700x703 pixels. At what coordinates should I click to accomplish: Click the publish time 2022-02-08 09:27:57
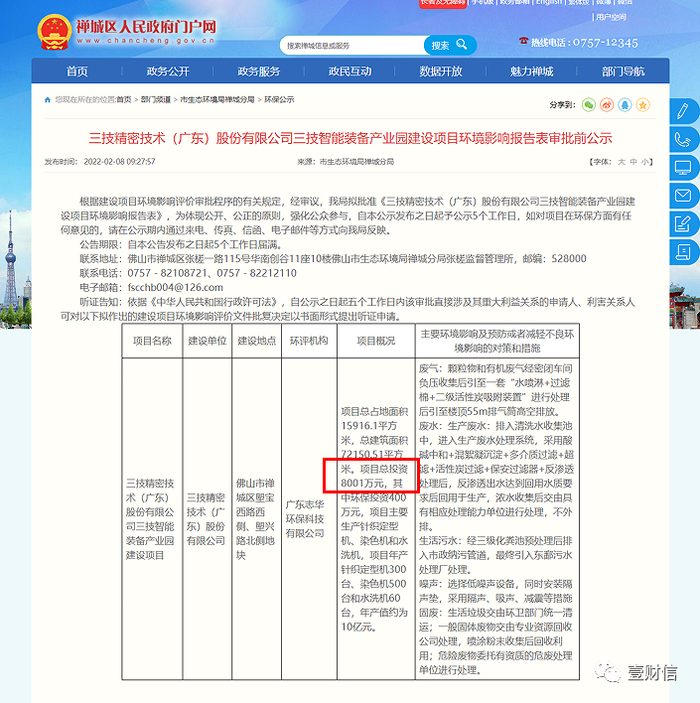pos(119,162)
